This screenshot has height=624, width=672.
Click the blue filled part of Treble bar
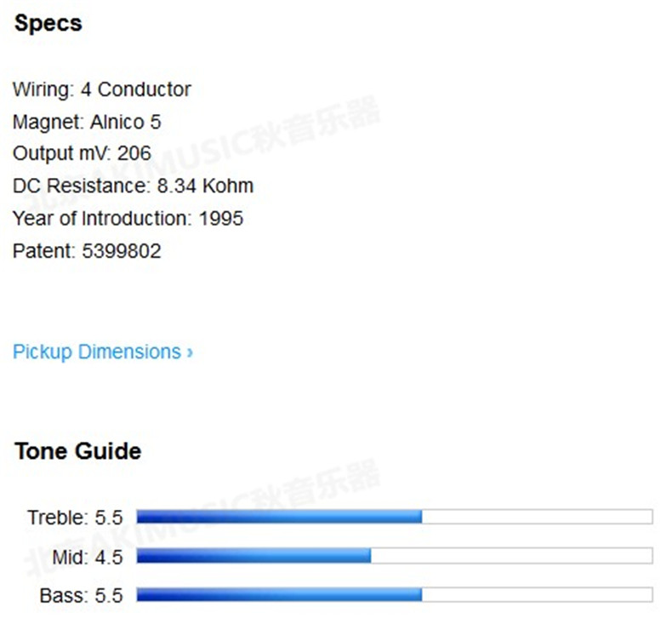pyautogui.click(x=279, y=517)
